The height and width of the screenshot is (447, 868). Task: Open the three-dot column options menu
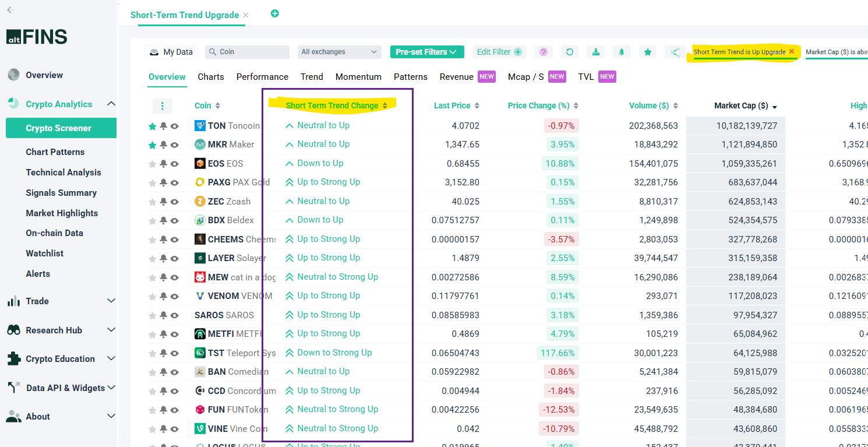pyautogui.click(x=162, y=105)
